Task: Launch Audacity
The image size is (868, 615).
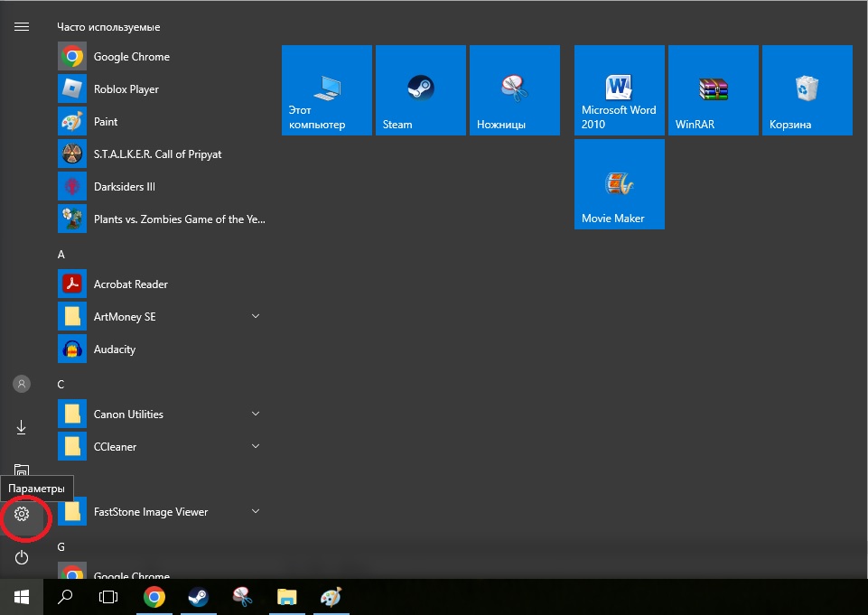Action: tap(162, 349)
